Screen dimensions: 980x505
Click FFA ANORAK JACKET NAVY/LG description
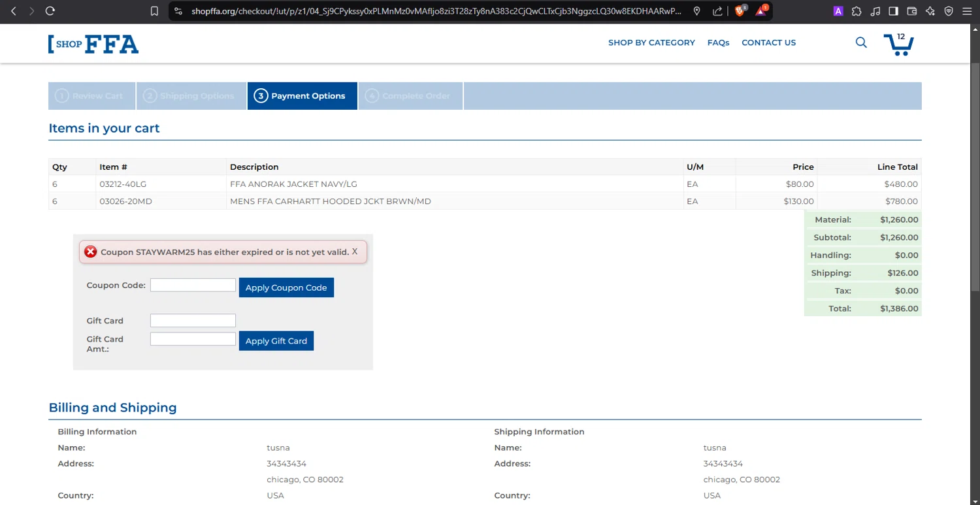tap(293, 184)
